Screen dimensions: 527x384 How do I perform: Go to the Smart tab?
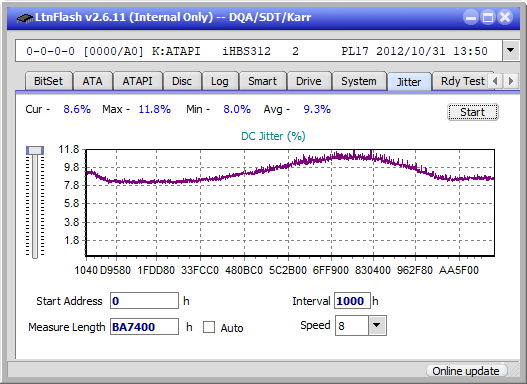tap(262, 81)
